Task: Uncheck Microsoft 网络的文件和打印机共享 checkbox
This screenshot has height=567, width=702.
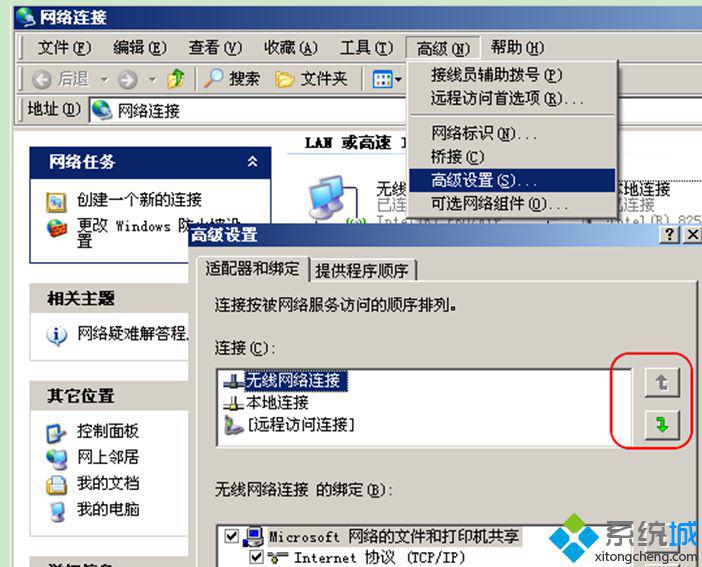Action: [231, 535]
